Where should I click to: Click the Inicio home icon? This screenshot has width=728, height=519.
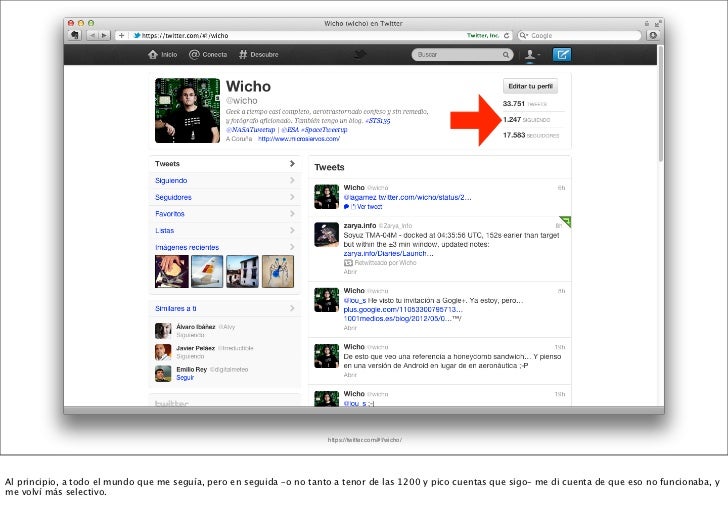point(154,54)
